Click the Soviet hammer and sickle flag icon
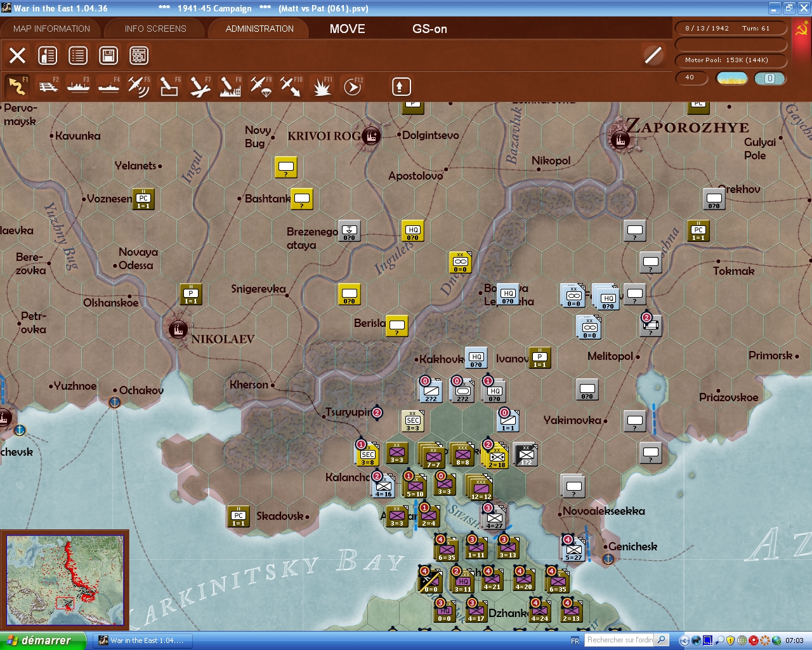This screenshot has height=650, width=812. (802, 30)
